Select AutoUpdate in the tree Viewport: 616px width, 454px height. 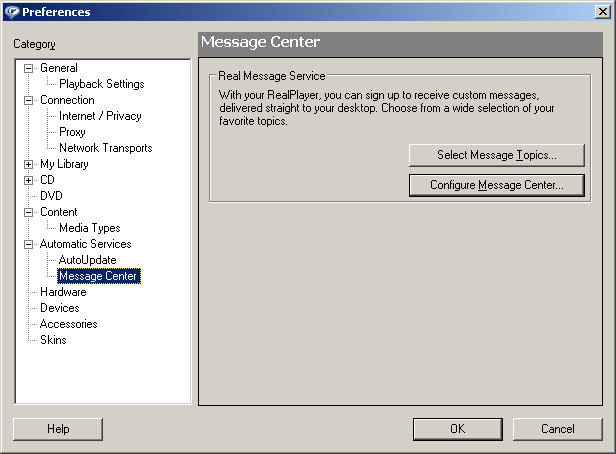[x=87, y=260]
